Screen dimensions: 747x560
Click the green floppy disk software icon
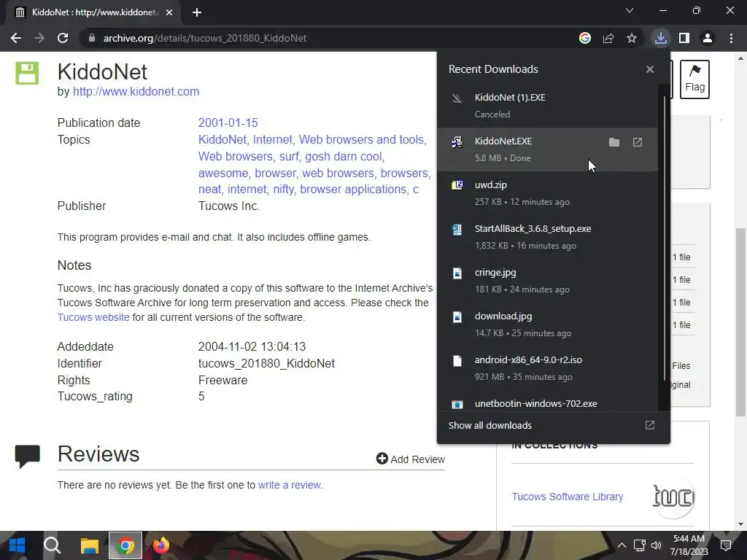coord(27,73)
